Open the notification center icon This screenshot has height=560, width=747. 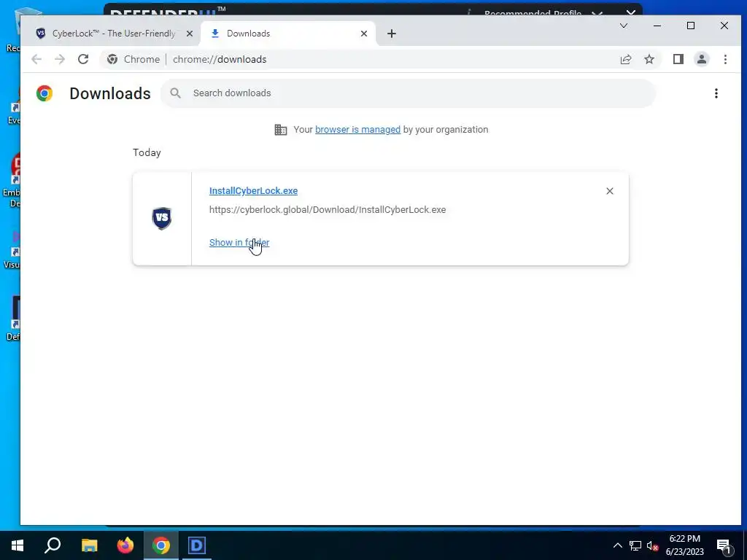pos(724,546)
